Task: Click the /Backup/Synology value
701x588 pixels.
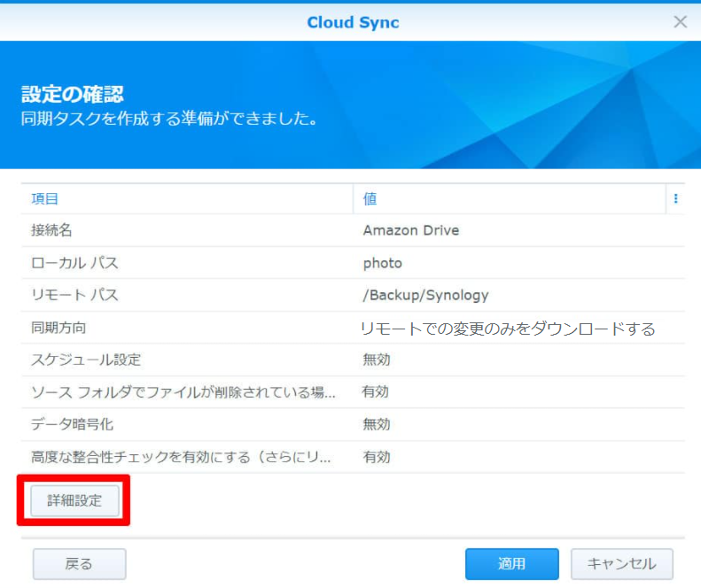Action: [425, 295]
